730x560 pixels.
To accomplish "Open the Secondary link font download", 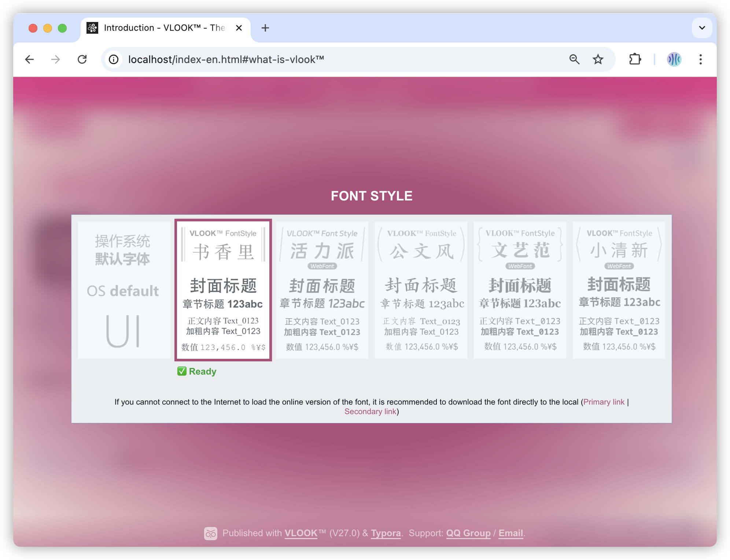I will click(370, 412).
